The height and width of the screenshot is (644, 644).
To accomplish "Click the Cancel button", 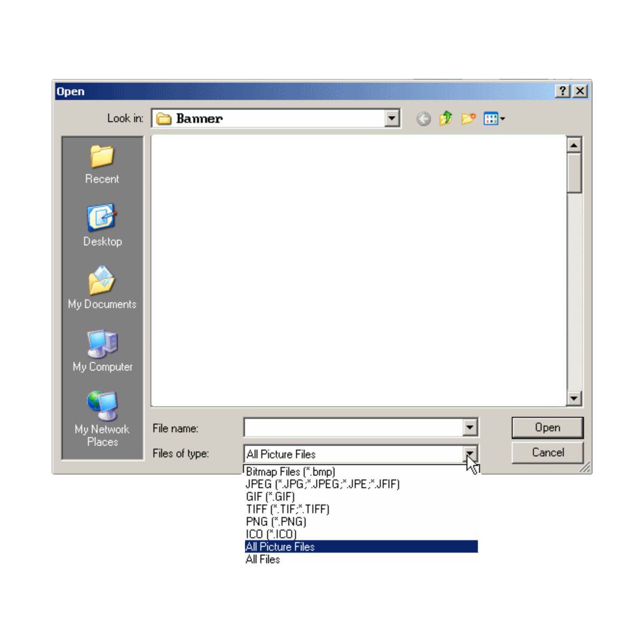I will click(x=547, y=452).
